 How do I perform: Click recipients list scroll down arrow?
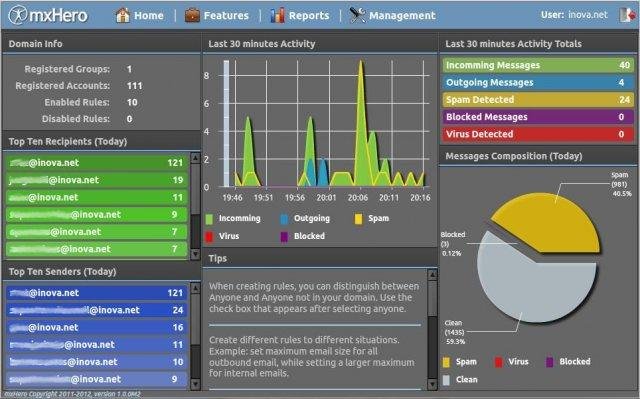tap(195, 255)
